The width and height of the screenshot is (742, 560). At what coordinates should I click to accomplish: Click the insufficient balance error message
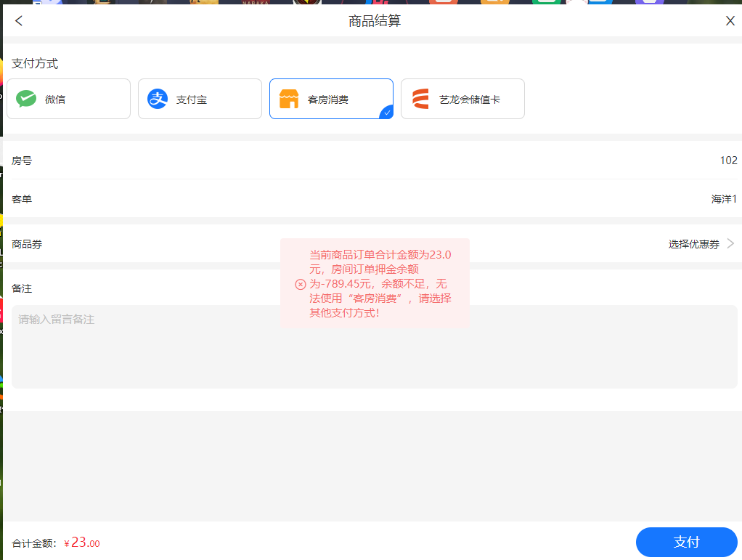380,283
